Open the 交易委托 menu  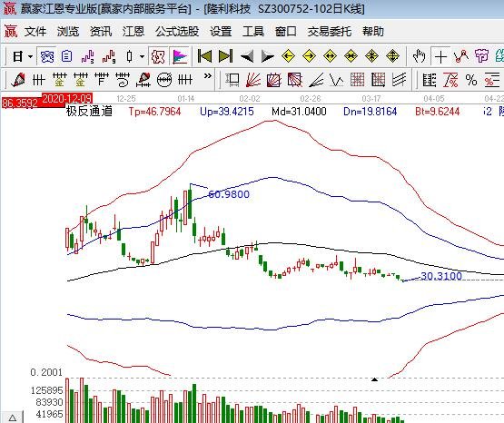[330, 32]
